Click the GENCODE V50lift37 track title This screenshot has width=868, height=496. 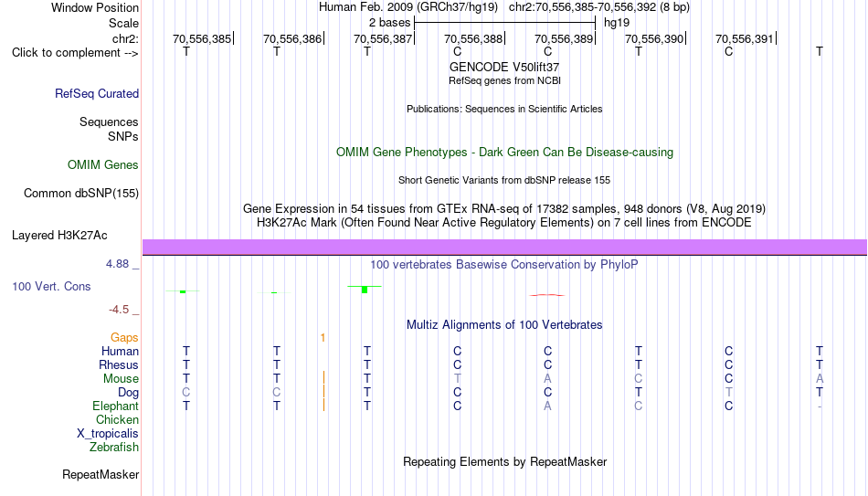click(504, 67)
